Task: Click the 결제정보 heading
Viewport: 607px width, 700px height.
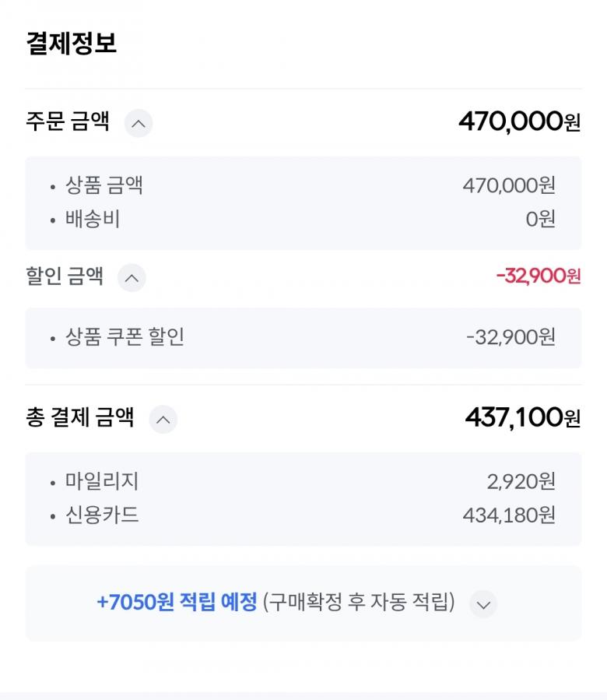Action: [x=71, y=43]
